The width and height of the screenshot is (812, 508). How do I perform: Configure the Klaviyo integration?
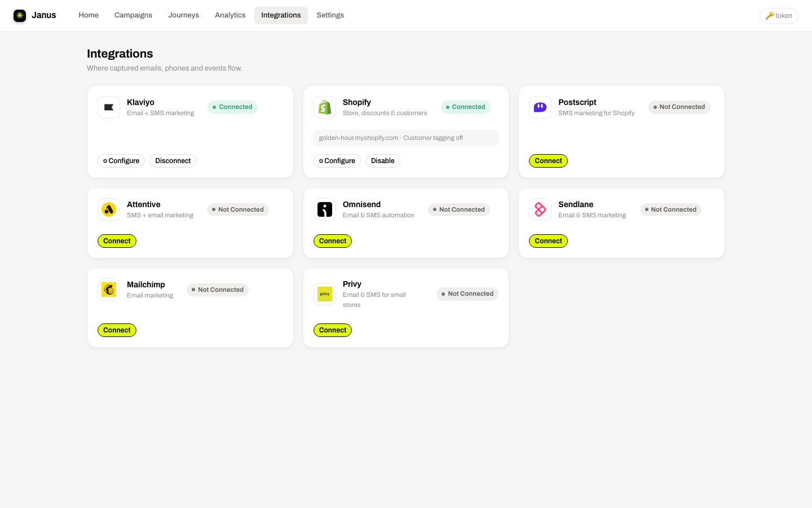tap(121, 161)
